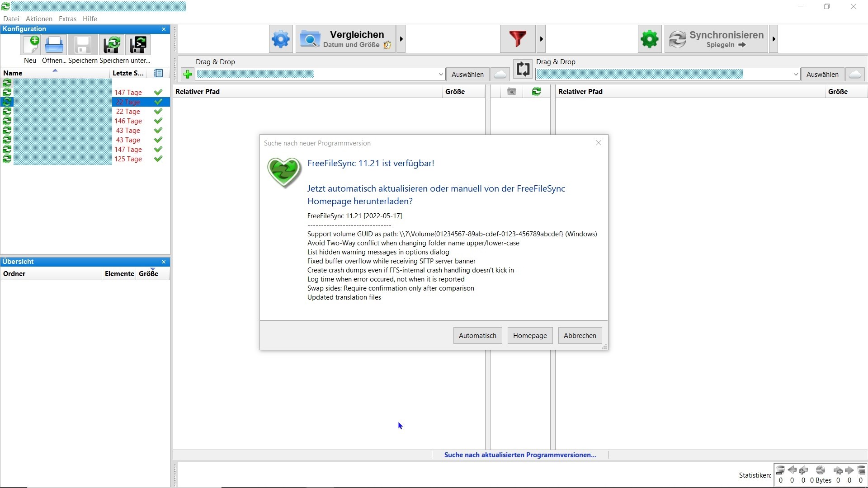Open a configuration with the Öffnen icon
868x488 pixels.
coord(54,45)
